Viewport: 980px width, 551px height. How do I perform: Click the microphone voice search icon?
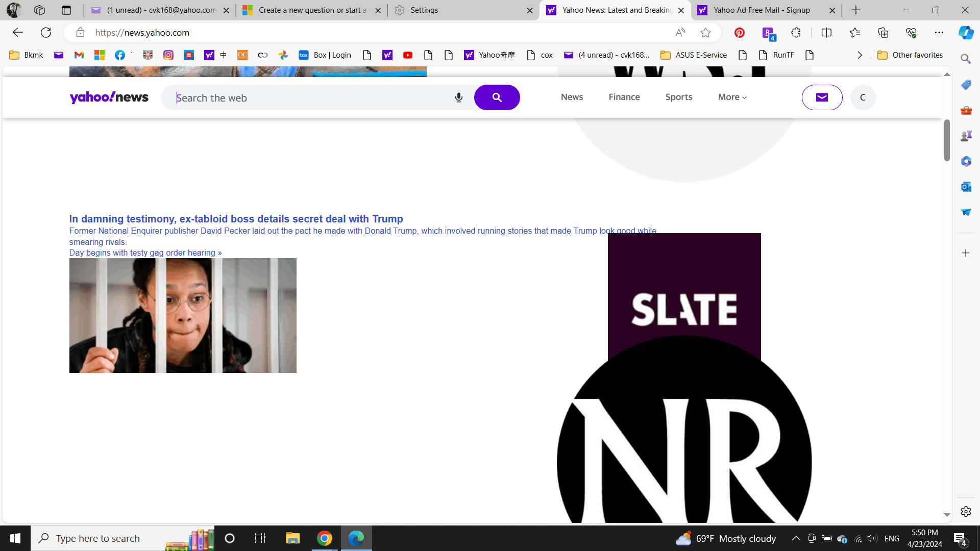[458, 97]
